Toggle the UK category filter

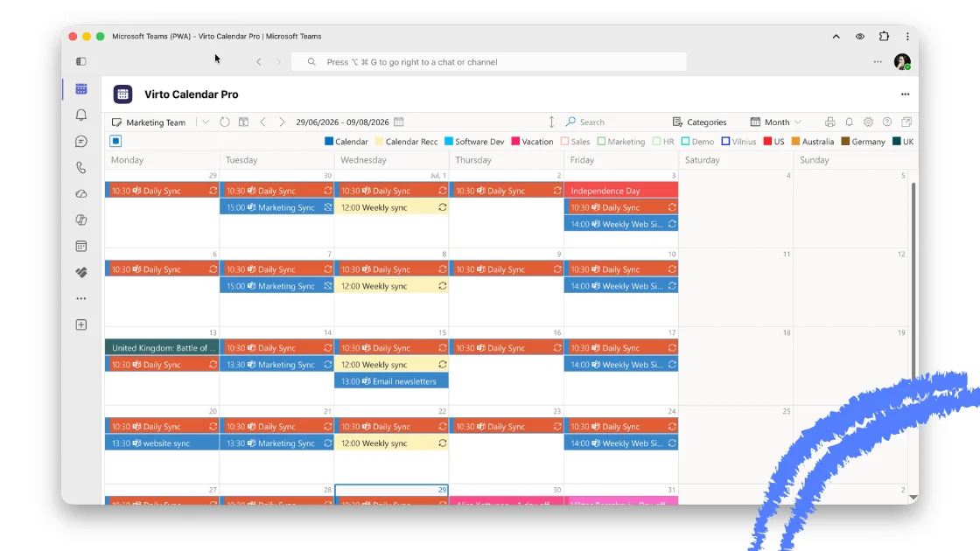coord(903,141)
